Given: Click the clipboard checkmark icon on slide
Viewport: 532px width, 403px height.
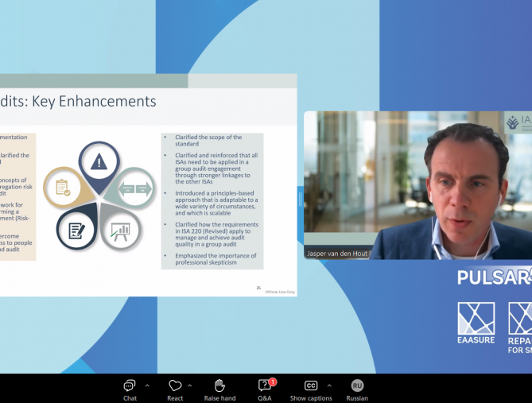Looking at the screenshot, I should tap(62, 188).
